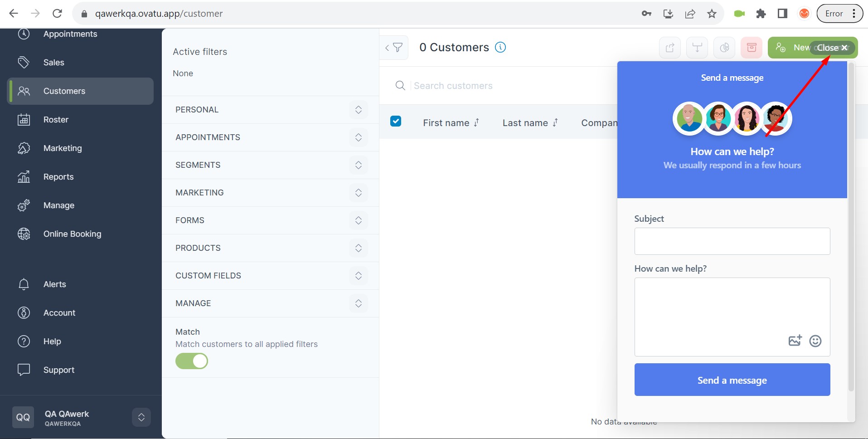The height and width of the screenshot is (439, 868).
Task: Open the Sales section
Action: (x=53, y=63)
